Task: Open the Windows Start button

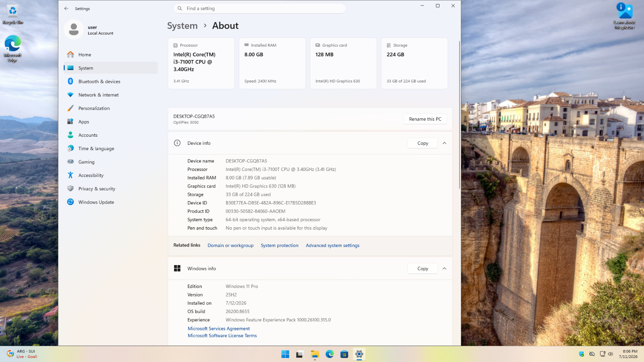Action: [x=285, y=354]
